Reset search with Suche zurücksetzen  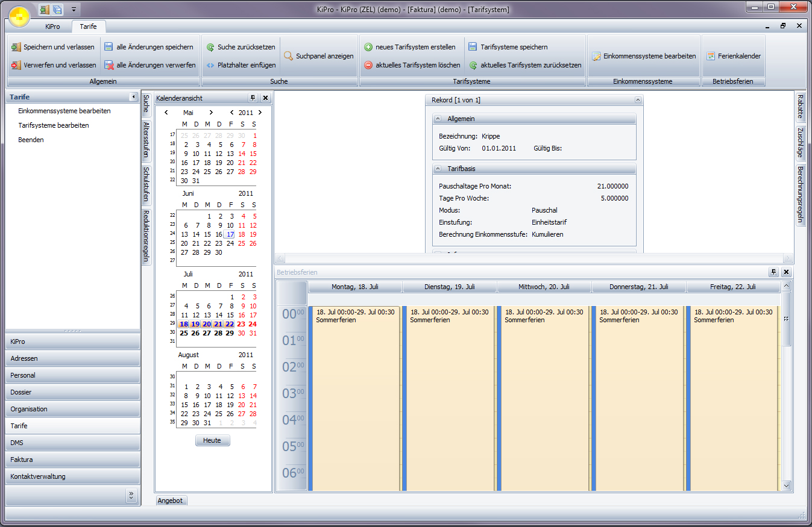point(241,47)
